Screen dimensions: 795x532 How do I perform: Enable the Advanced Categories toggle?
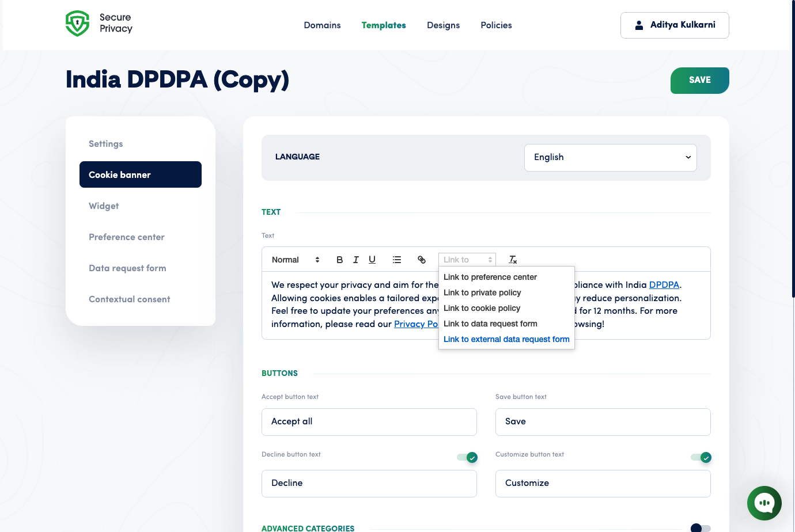pyautogui.click(x=701, y=528)
